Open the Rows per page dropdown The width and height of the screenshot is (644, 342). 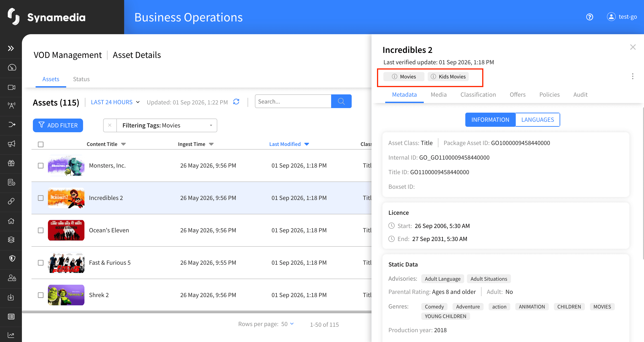click(288, 324)
